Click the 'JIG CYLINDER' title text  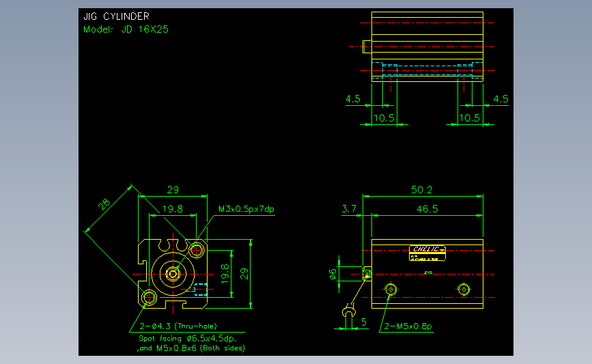116,16
